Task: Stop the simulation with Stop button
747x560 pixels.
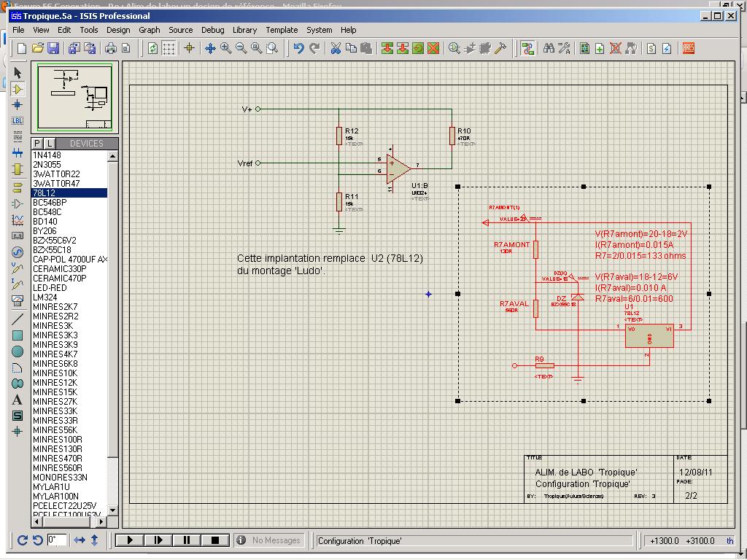Action: [x=214, y=540]
